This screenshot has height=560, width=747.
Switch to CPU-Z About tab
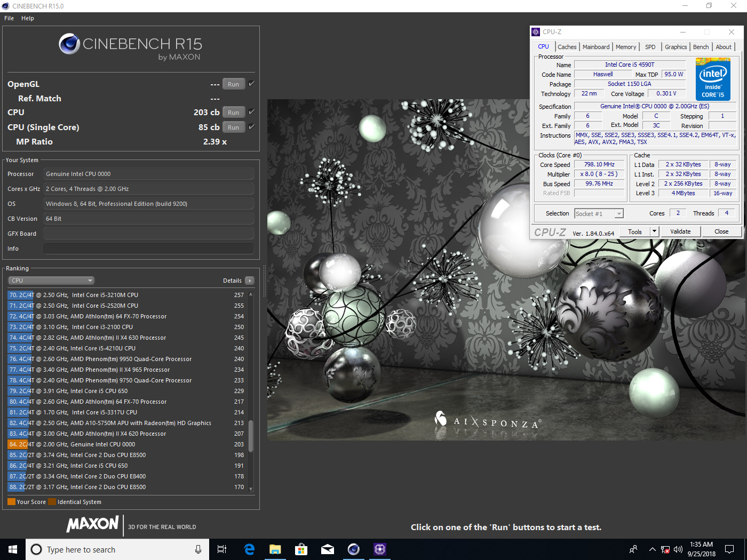pos(724,47)
